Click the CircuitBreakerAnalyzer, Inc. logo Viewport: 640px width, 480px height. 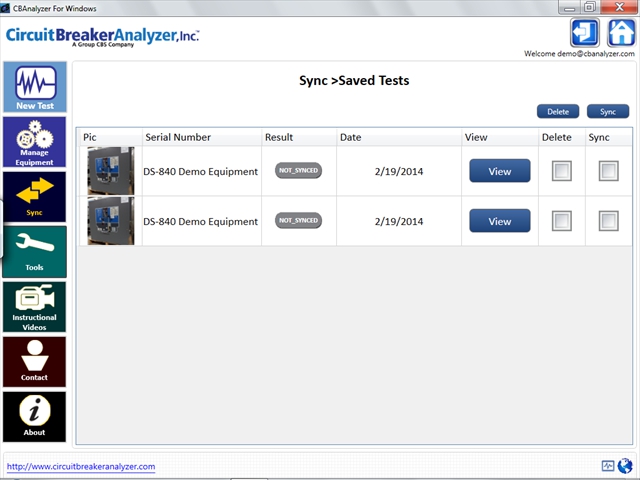(x=102, y=37)
